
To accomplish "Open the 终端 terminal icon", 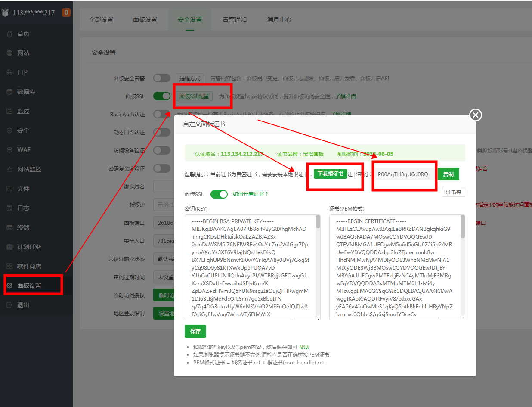I will coord(9,227).
